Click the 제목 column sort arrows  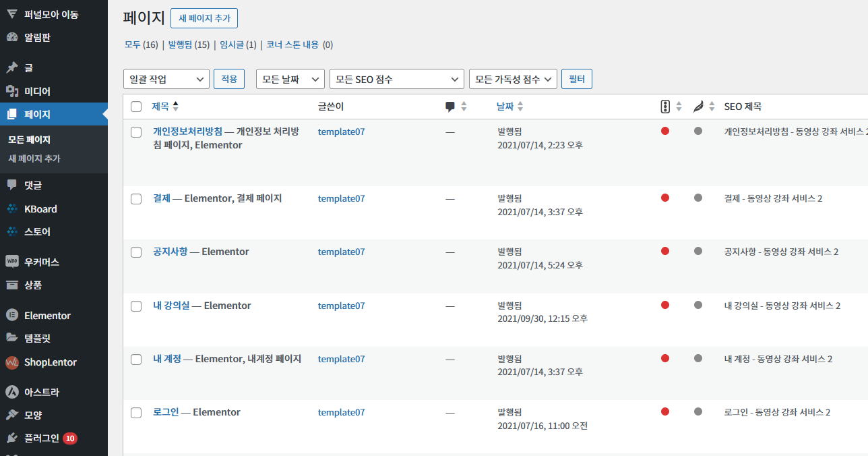pyautogui.click(x=176, y=107)
